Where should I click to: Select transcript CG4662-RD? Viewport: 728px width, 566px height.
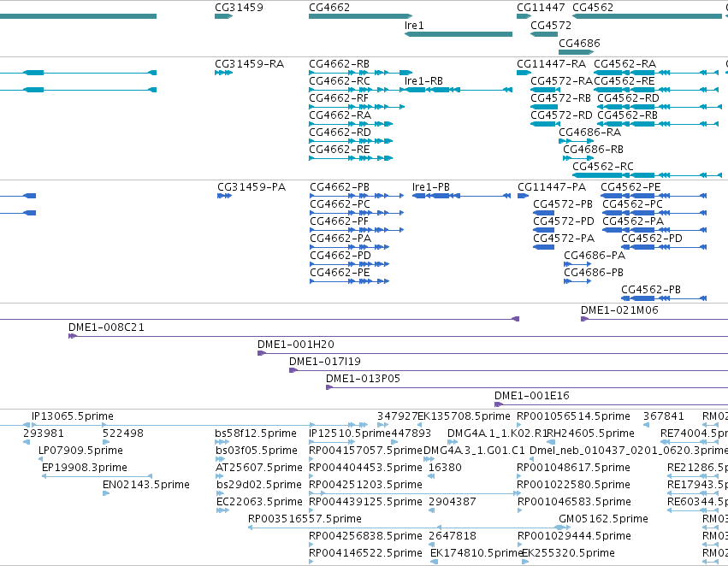340,133
